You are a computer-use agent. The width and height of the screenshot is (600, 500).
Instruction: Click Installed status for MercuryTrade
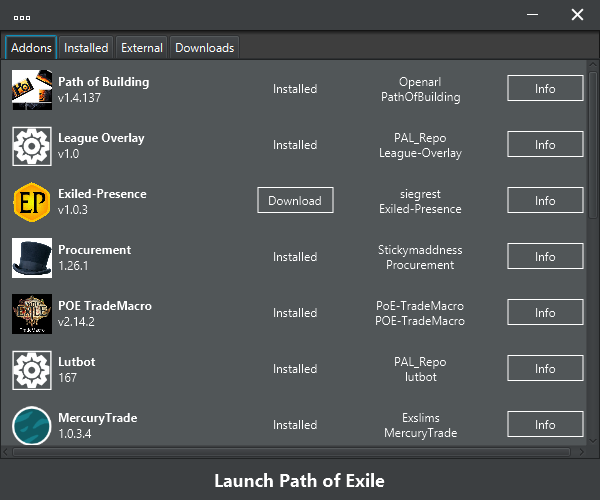point(295,425)
